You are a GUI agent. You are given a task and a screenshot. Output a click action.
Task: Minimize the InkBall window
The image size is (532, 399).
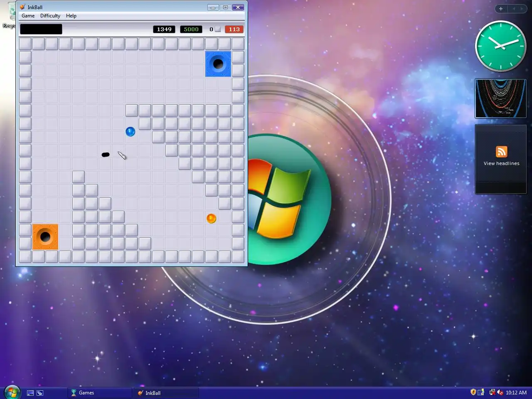point(213,7)
